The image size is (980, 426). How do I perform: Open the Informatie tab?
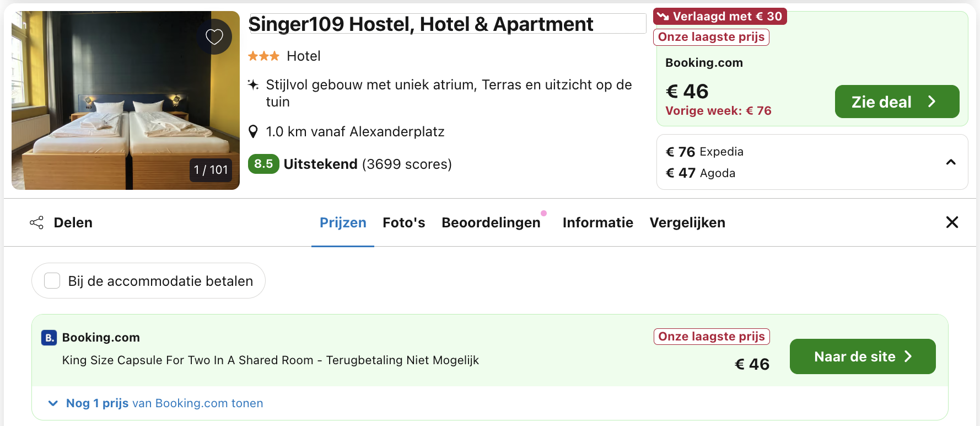click(x=597, y=222)
